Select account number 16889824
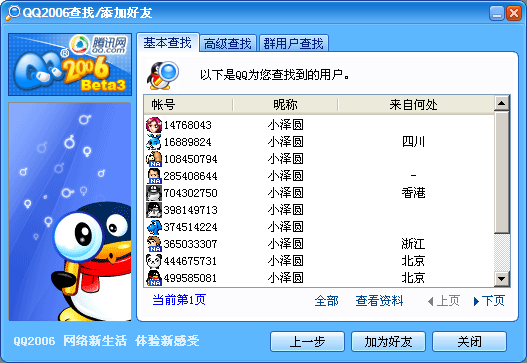The height and width of the screenshot is (363, 527). pos(188,142)
